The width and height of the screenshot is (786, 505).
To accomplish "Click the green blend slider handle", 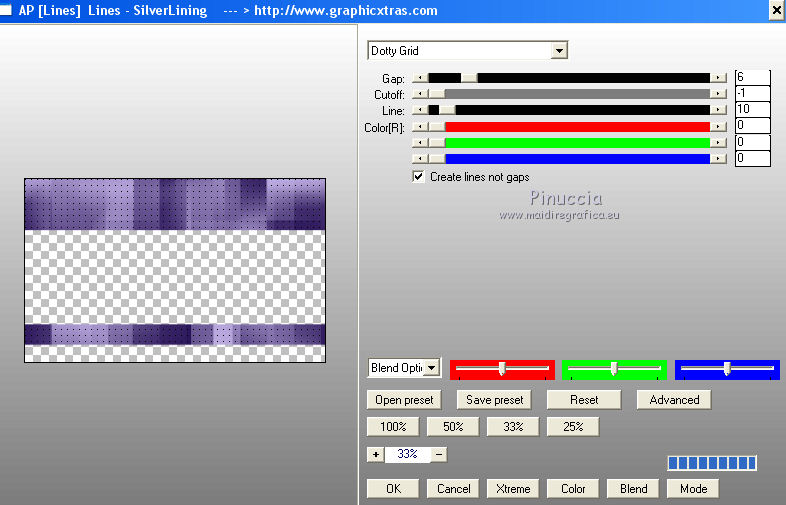I will [614, 369].
